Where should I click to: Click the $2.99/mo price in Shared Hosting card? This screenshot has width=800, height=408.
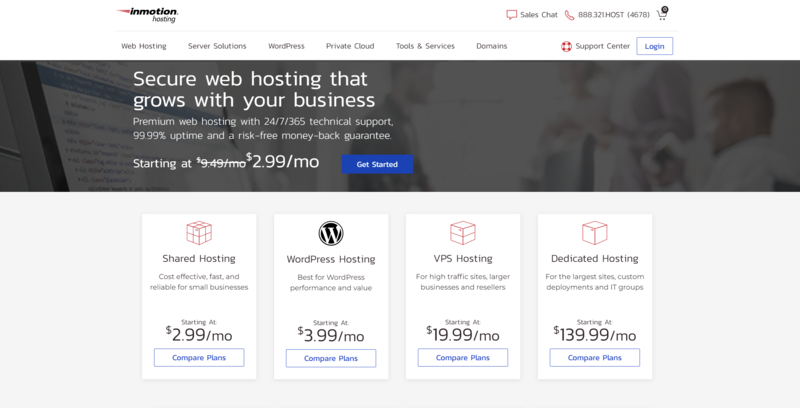coord(199,335)
